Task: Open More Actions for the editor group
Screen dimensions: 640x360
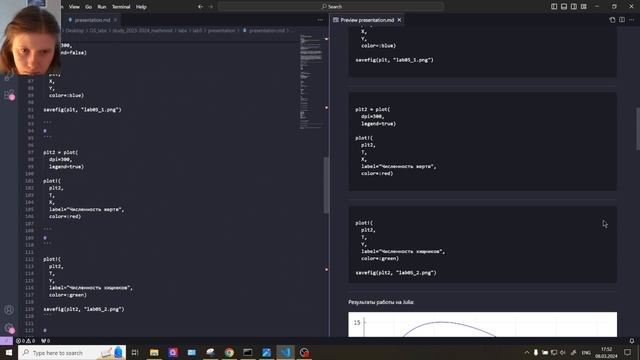Action: coord(320,20)
